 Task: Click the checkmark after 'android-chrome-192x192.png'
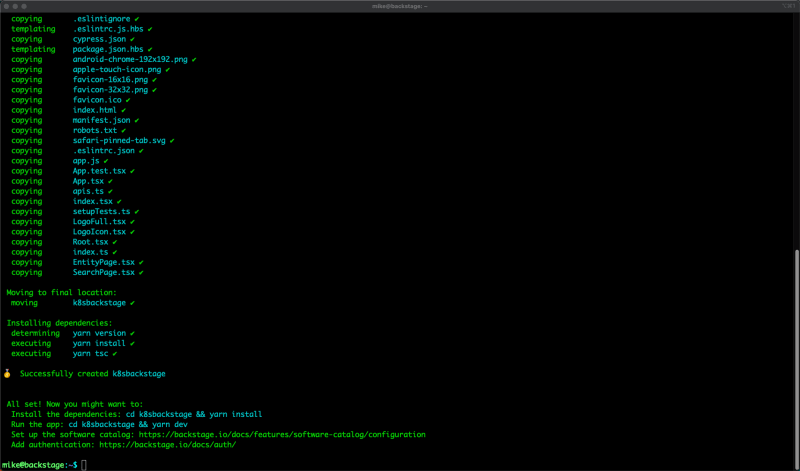[x=194, y=60]
